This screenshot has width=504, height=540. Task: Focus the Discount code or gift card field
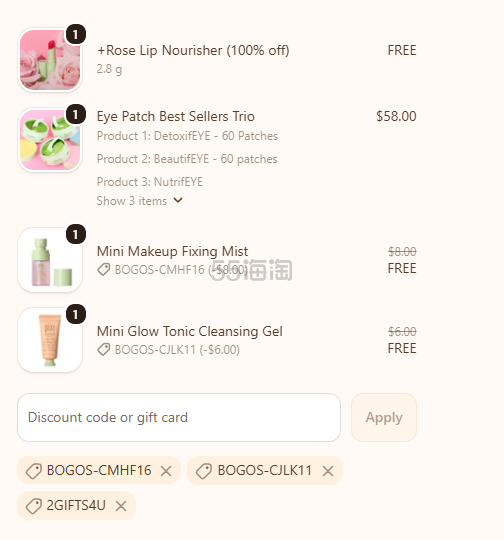(x=179, y=417)
